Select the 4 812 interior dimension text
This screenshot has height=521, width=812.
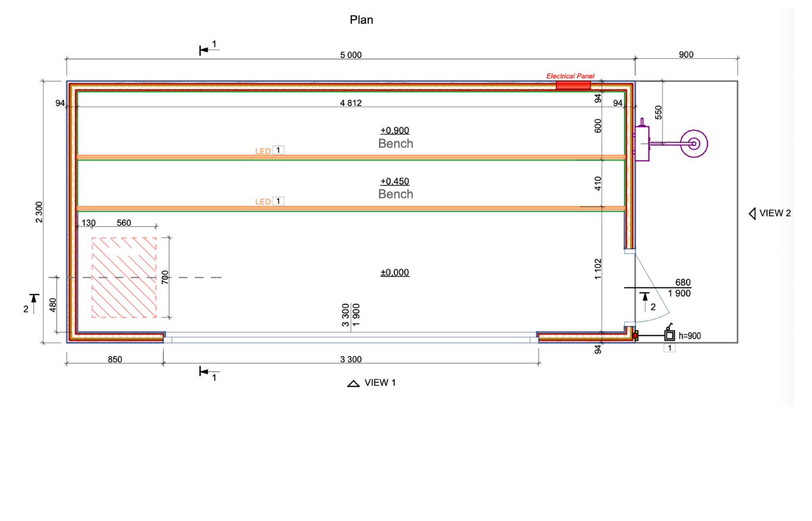pos(351,103)
